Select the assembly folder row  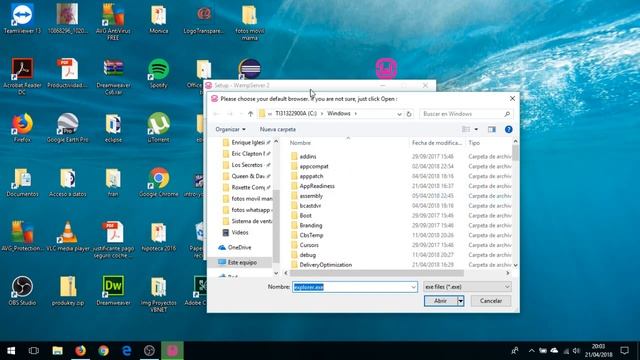(x=311, y=196)
